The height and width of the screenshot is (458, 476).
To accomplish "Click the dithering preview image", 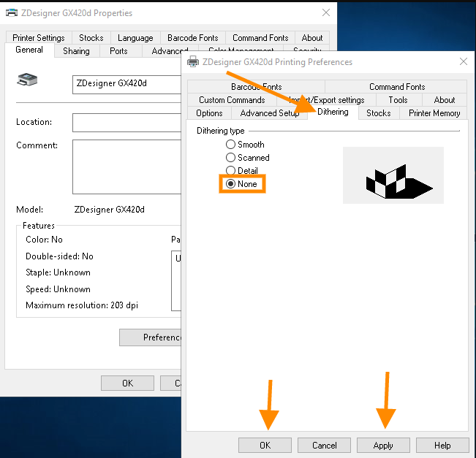I will click(x=393, y=175).
